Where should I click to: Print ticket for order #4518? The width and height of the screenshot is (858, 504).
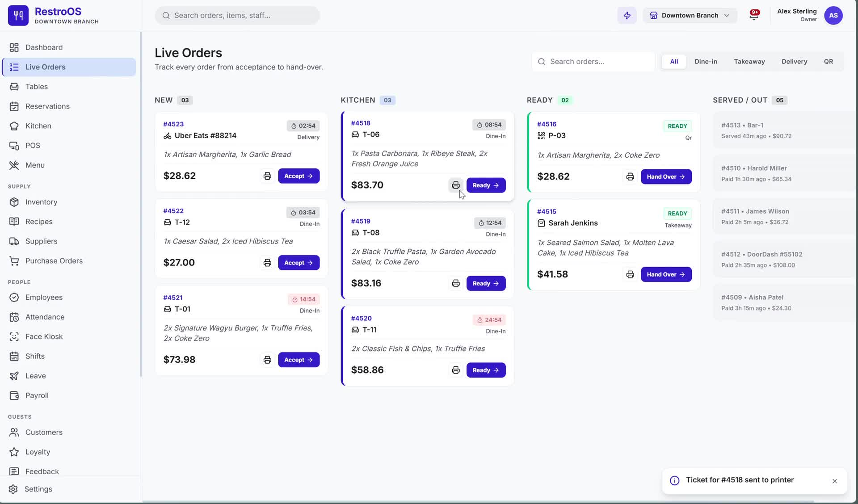tap(455, 185)
